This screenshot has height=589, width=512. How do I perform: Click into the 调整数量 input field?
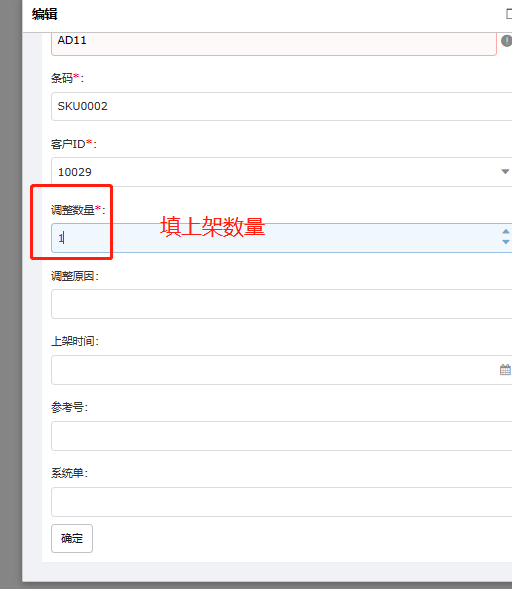coord(281,238)
